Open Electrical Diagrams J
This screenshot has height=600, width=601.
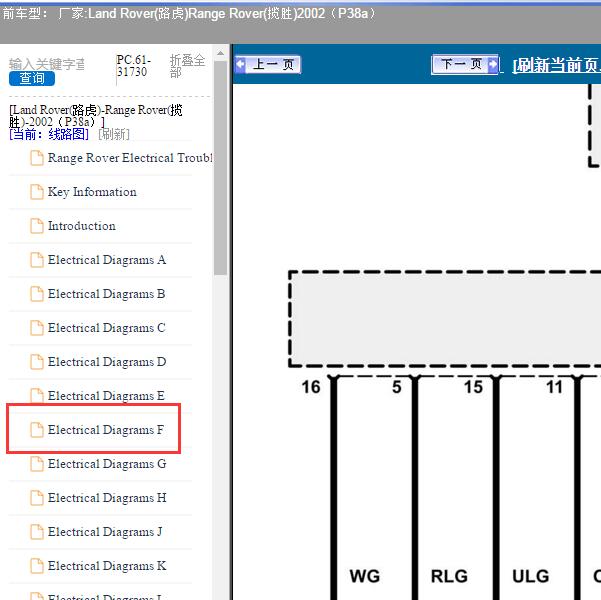click(105, 532)
